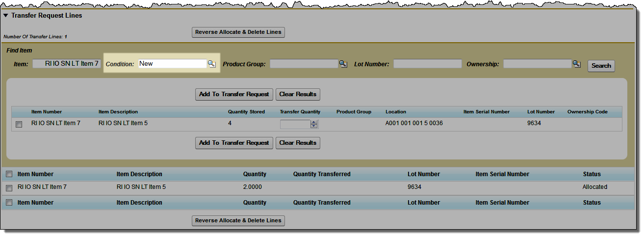644x237 pixels.
Task: Increase Transfer Quantity with spinner up arrow
Action: (x=314, y=122)
